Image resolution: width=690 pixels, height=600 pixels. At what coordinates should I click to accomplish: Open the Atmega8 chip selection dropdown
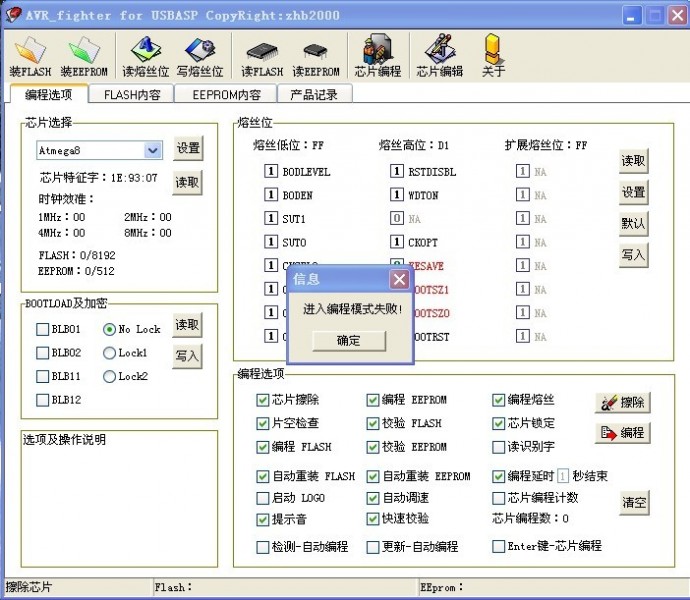coord(153,151)
